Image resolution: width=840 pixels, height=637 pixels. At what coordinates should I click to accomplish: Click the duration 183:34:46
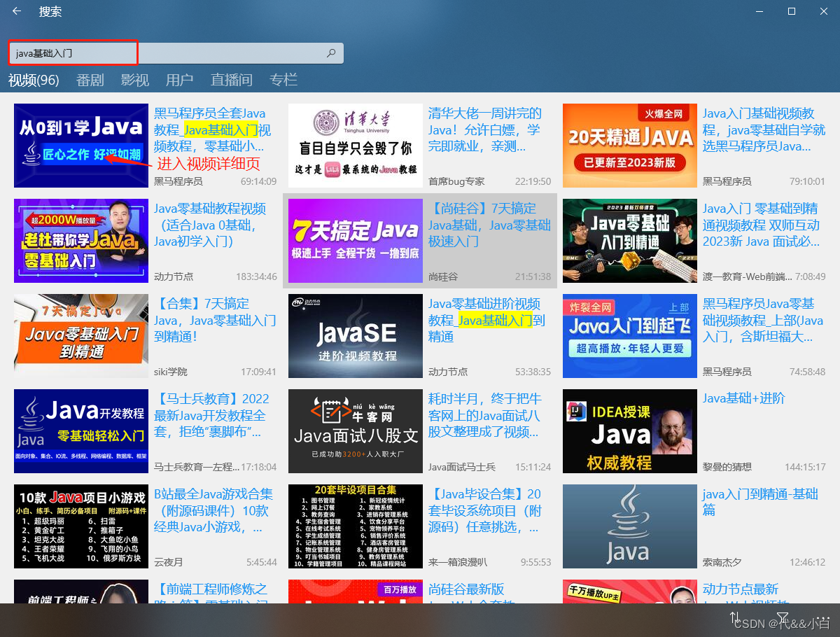(x=257, y=276)
